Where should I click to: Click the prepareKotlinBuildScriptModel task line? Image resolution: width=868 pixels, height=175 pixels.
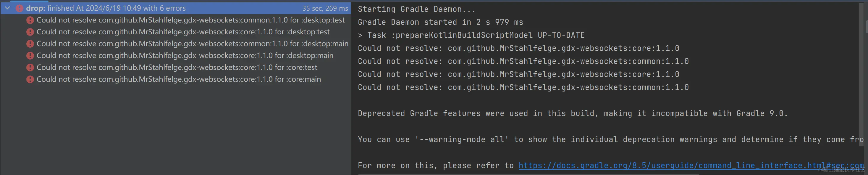471,35
